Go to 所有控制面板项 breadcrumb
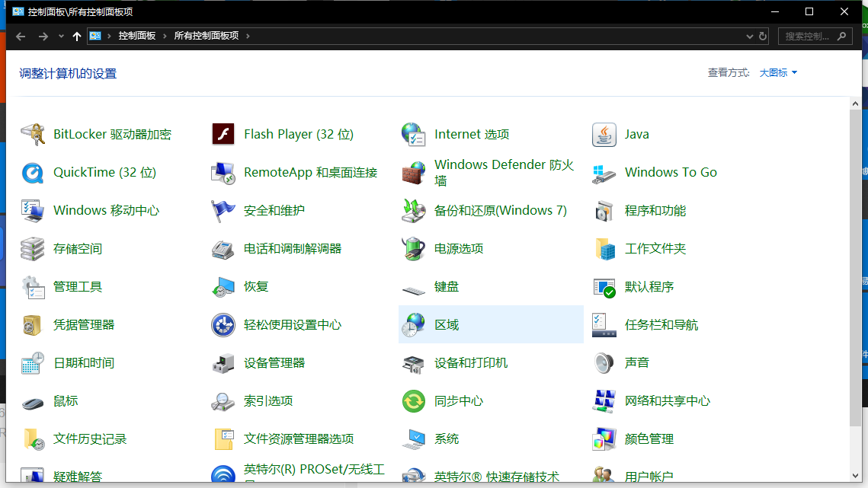Viewport: 868px width, 488px height. pyautogui.click(x=207, y=36)
